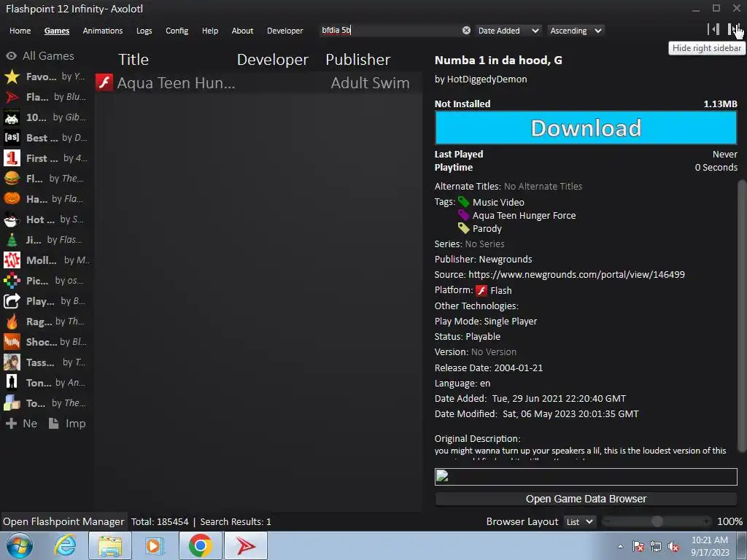747x560 pixels.
Task: Click the Music Video tag label
Action: (498, 203)
